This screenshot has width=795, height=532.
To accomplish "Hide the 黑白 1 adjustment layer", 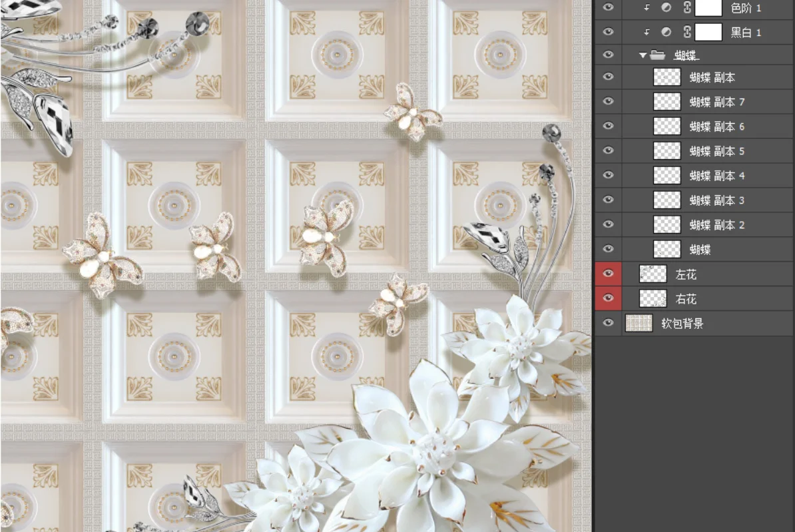I will [x=608, y=31].
